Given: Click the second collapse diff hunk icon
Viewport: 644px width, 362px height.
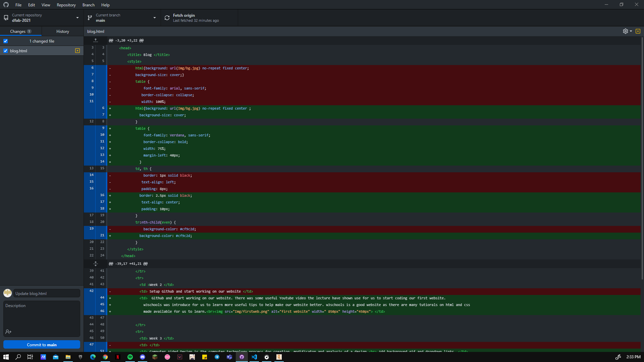Looking at the screenshot, I should [96, 263].
